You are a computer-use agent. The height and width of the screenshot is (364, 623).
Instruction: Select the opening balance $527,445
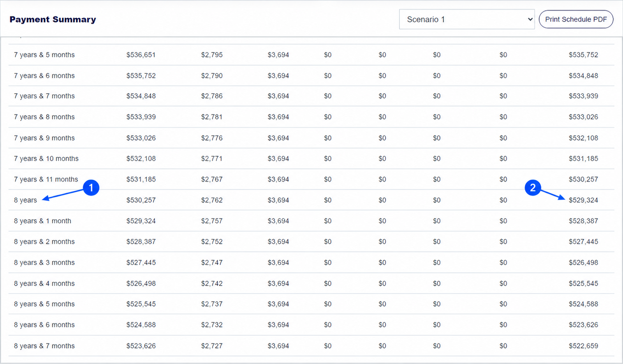click(141, 262)
